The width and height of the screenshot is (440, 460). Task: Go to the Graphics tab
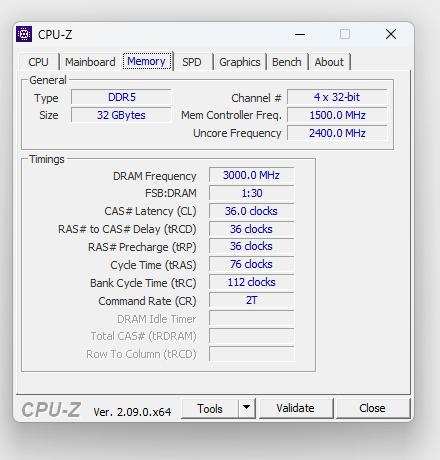[x=240, y=62]
